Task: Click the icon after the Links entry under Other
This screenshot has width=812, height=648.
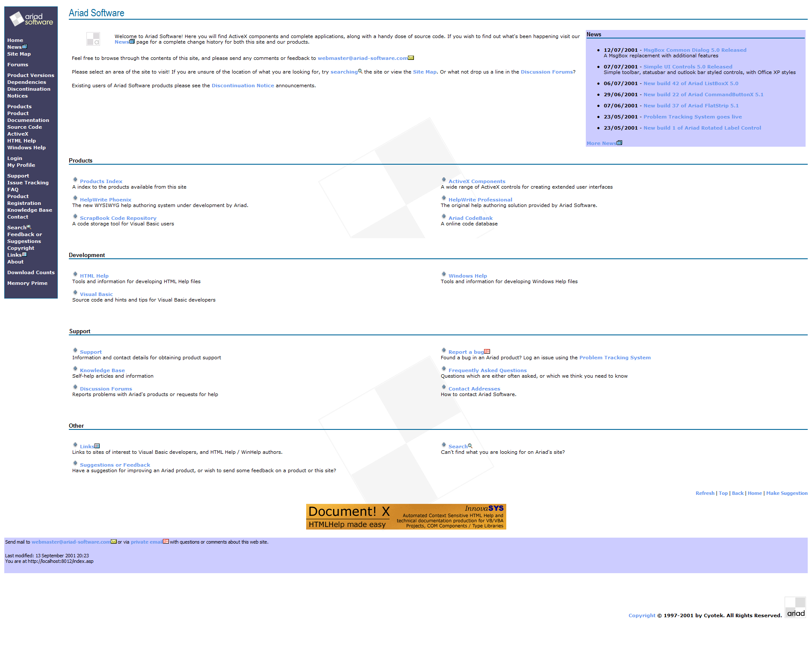Action: [97, 446]
